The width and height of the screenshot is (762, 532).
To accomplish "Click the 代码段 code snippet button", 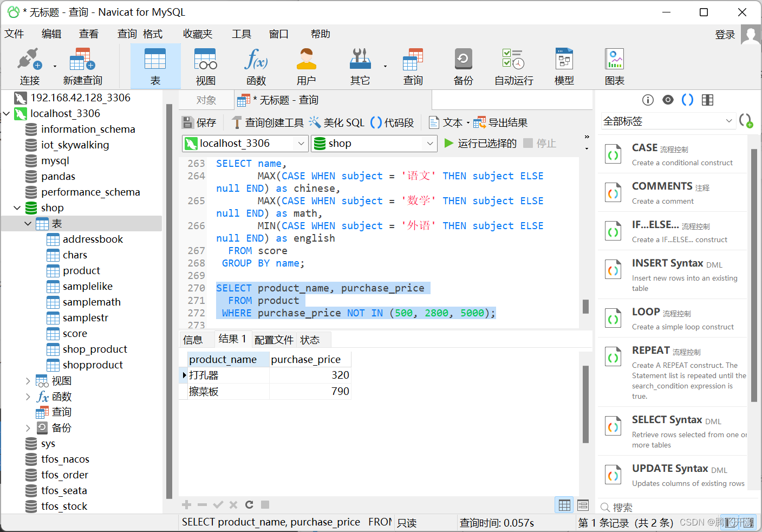I will [x=393, y=123].
